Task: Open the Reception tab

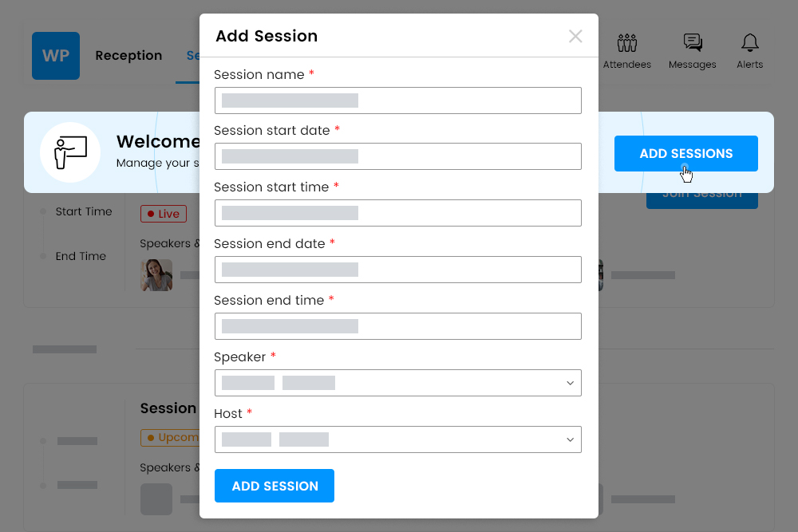Action: pos(128,56)
